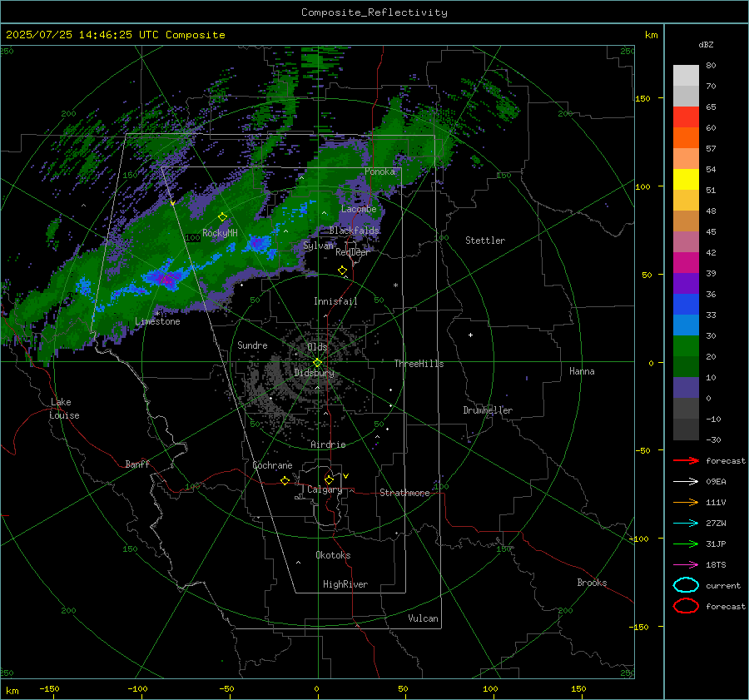Image resolution: width=749 pixels, height=700 pixels.
Task: Click the Limestone label
Action: (157, 321)
